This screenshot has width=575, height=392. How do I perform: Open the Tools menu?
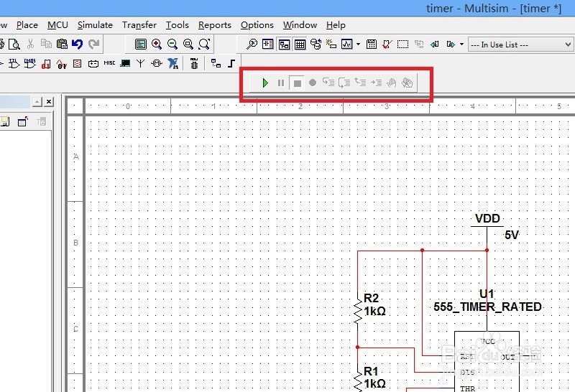177,25
